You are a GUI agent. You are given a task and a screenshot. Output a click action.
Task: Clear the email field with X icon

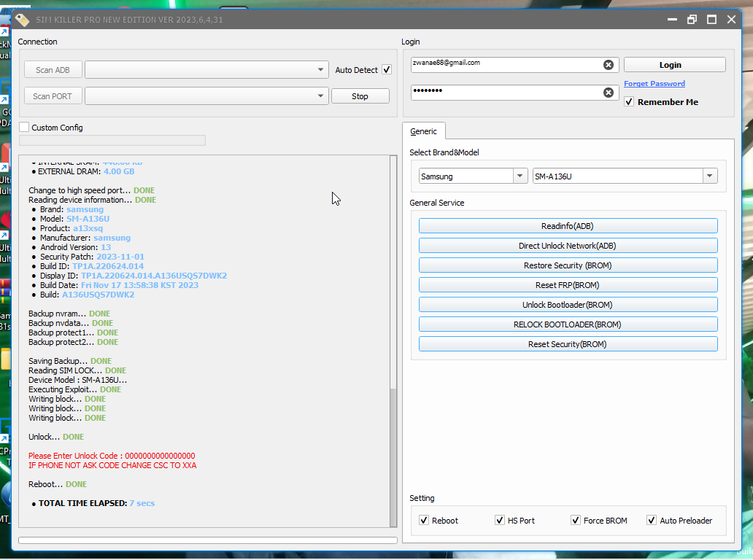click(x=608, y=65)
